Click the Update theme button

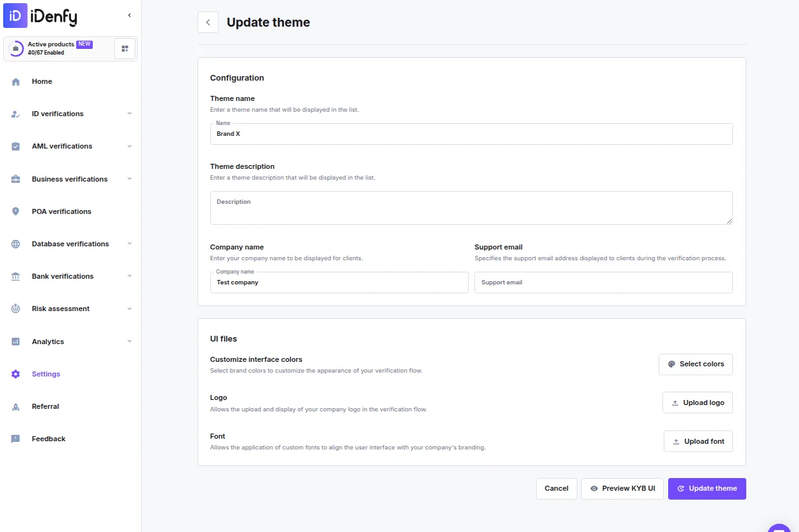point(707,489)
